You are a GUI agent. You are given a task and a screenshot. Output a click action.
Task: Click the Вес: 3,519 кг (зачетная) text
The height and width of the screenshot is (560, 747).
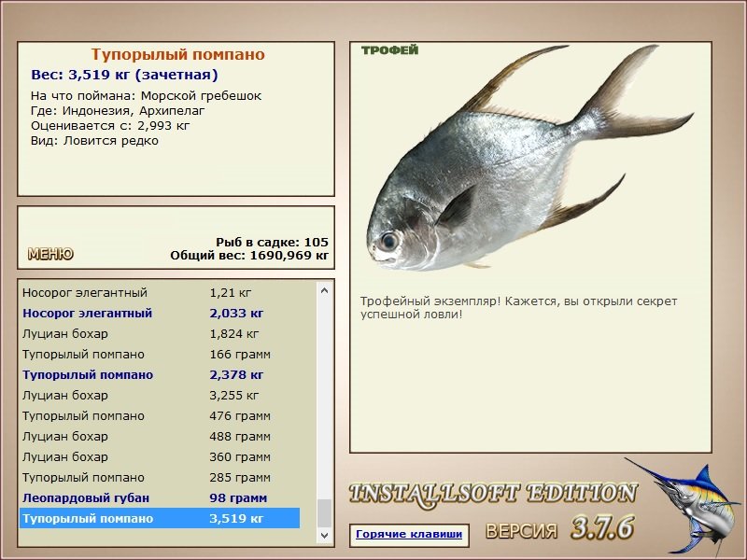pyautogui.click(x=124, y=75)
